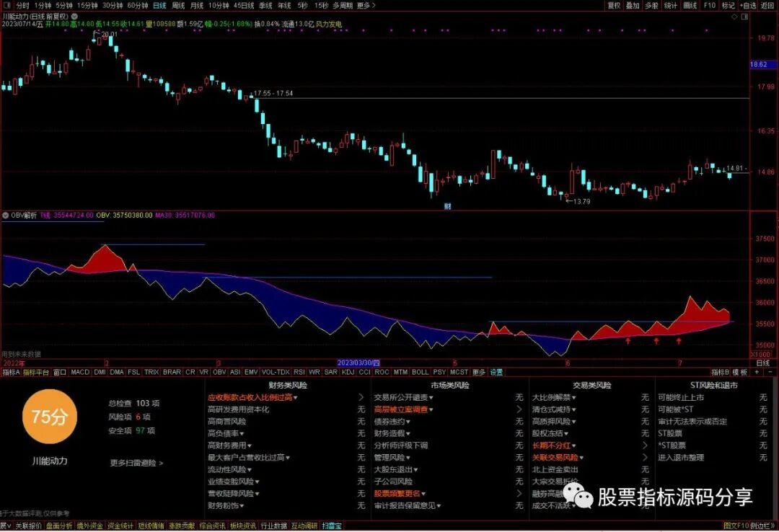Select the BOLL indicator tab
This screenshot has height=532, width=779.
(420, 371)
